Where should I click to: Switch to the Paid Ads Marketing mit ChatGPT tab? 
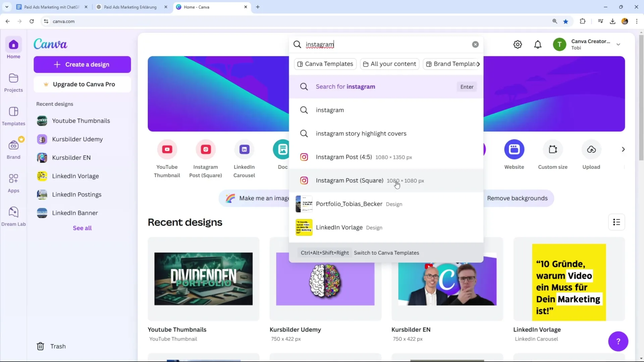(51, 7)
